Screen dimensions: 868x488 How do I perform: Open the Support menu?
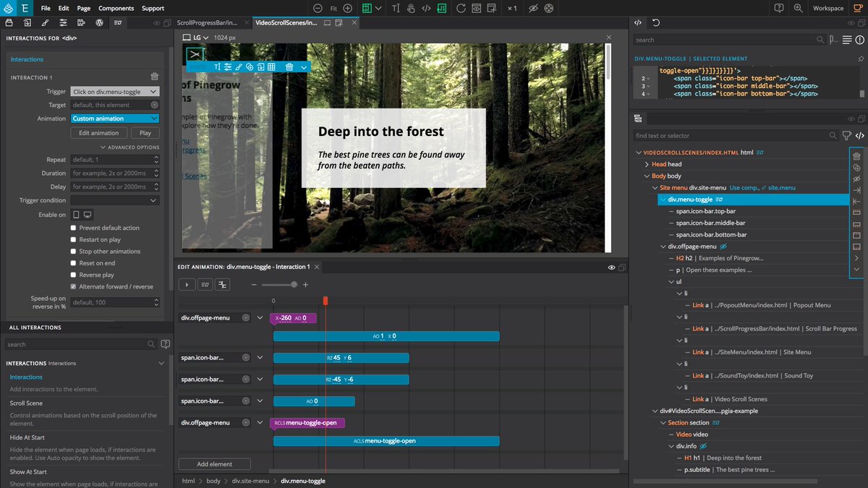[153, 8]
